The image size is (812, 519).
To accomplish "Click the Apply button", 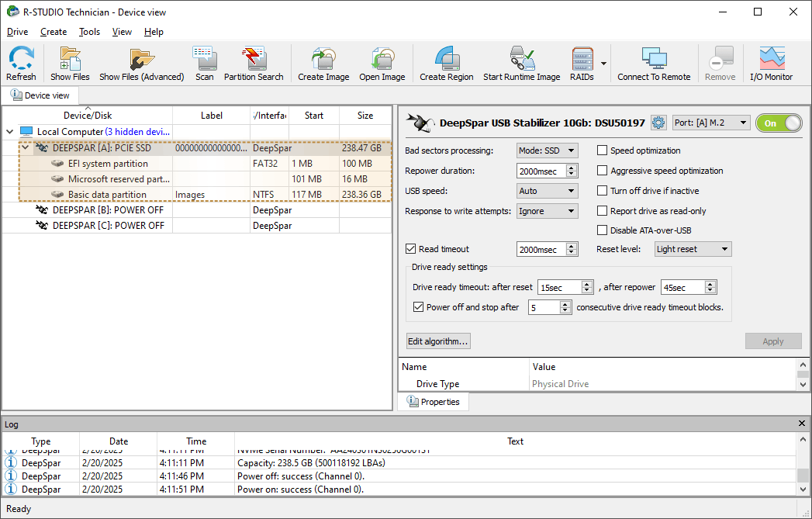I will [773, 341].
